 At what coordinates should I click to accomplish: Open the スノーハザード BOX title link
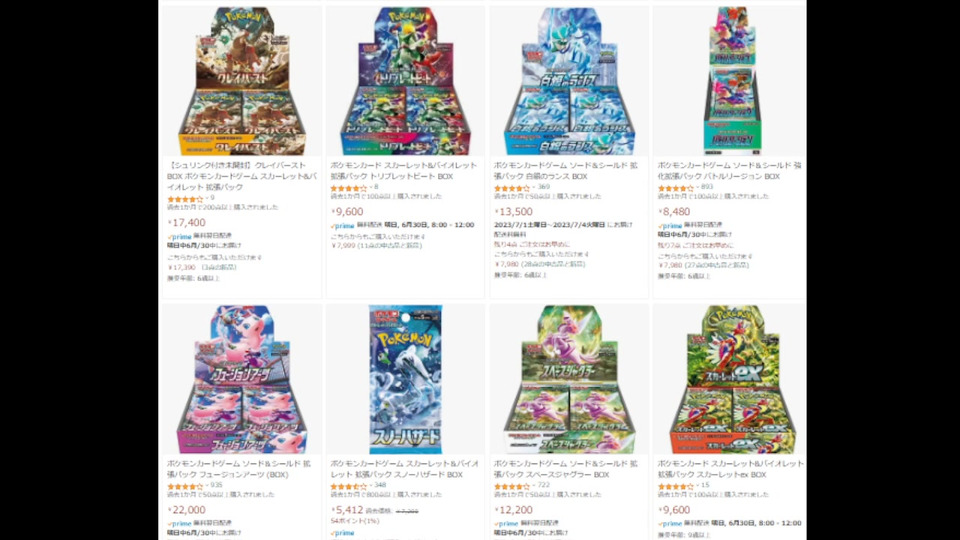402,469
